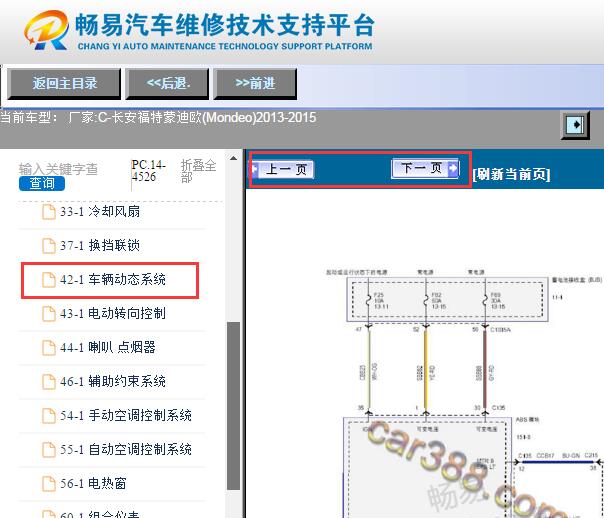This screenshot has width=604, height=518.
Task: Go back with the <<后退 button
Action: pyautogui.click(x=168, y=84)
